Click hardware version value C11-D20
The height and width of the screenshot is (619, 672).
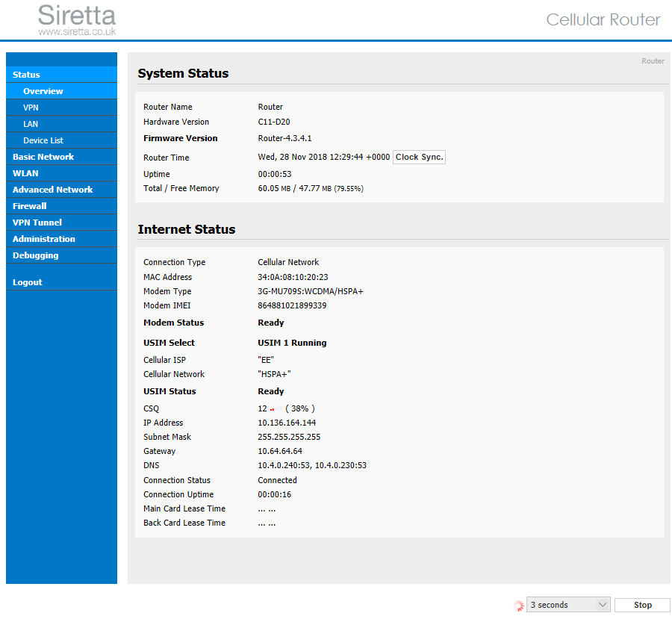coord(274,122)
